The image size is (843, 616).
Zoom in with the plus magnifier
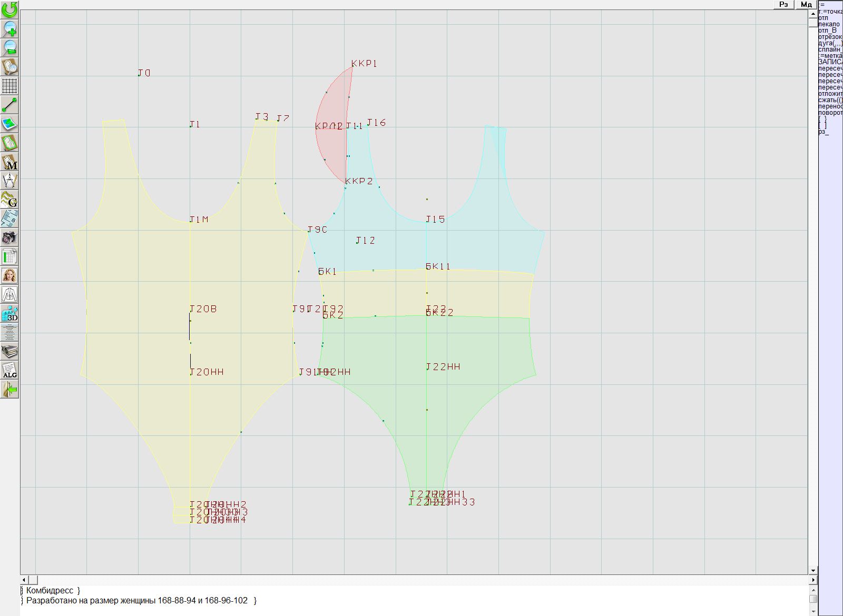pos(9,28)
